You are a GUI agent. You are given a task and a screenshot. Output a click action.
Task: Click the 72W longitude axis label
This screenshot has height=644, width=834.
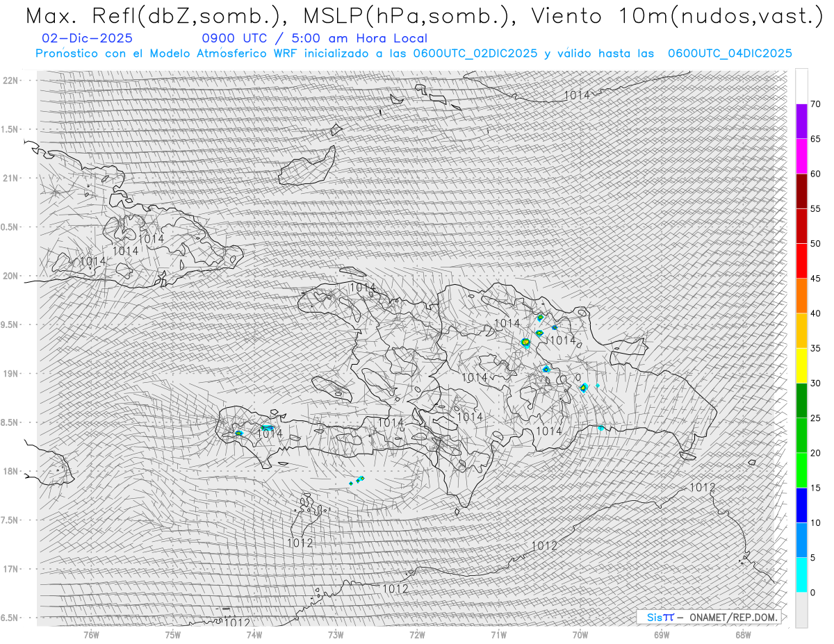coord(417,635)
